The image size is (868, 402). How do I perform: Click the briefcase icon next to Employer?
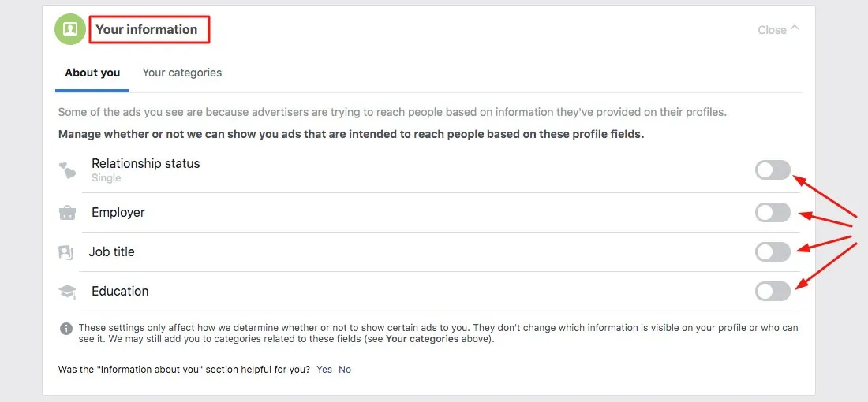click(68, 213)
